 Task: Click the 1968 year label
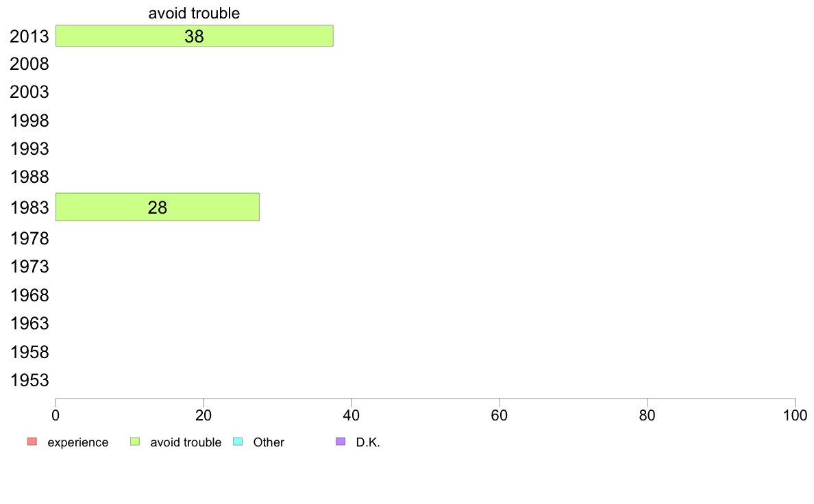(29, 295)
